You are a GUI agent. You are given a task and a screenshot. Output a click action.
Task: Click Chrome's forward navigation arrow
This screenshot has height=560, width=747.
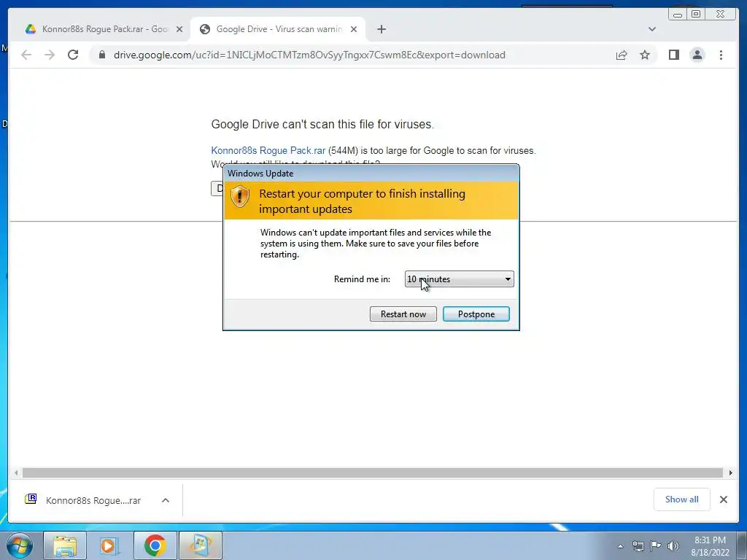(x=50, y=55)
